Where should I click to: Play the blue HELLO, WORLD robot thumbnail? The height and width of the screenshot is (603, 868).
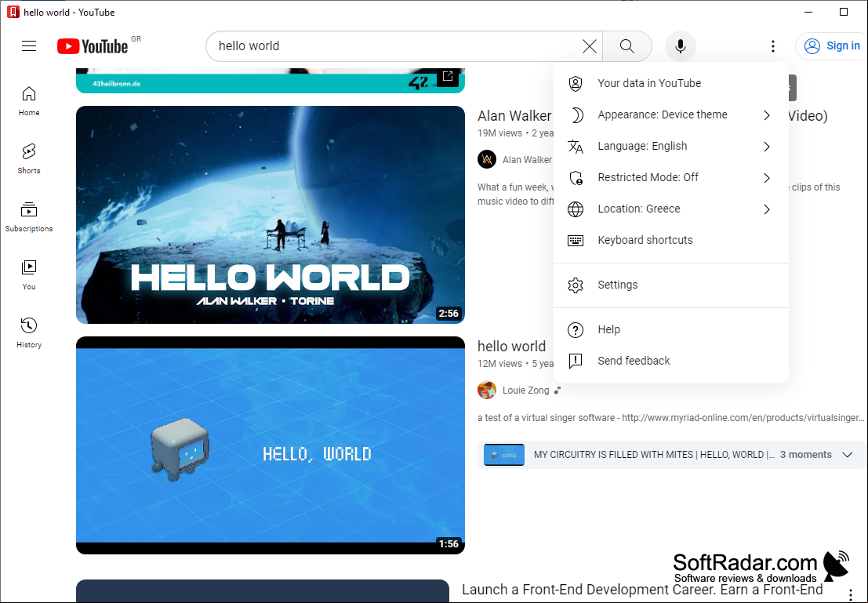(x=271, y=445)
